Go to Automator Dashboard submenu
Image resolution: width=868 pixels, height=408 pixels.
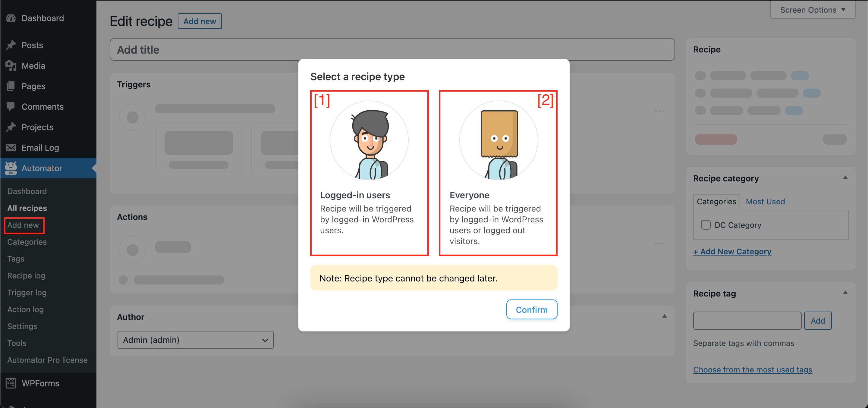tap(27, 191)
